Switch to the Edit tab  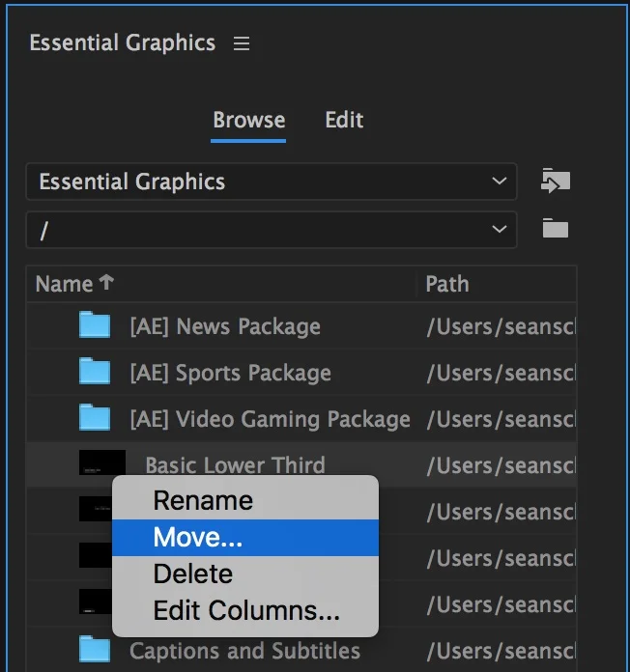[x=344, y=120]
